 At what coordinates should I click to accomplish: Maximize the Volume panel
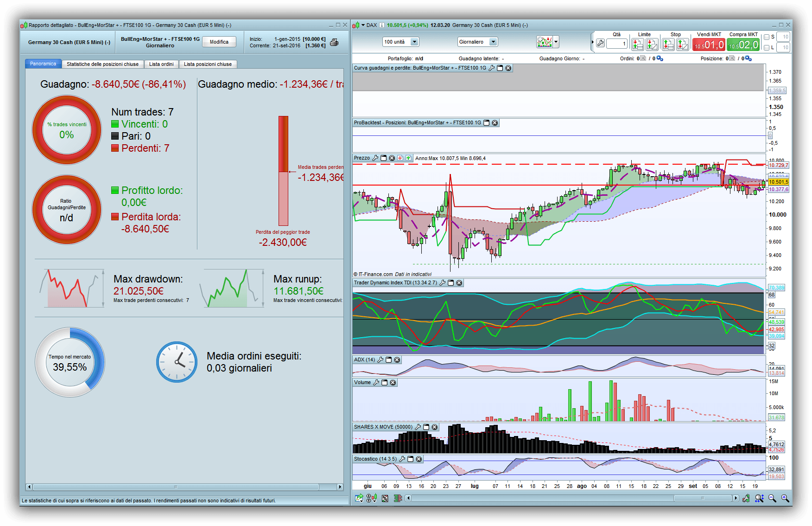point(385,383)
